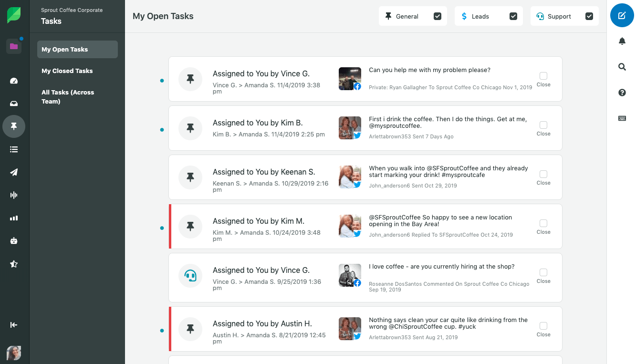This screenshot has height=364, width=636.
Task: Open Roseanne DosSantos profile thumbnail
Action: 350,275
